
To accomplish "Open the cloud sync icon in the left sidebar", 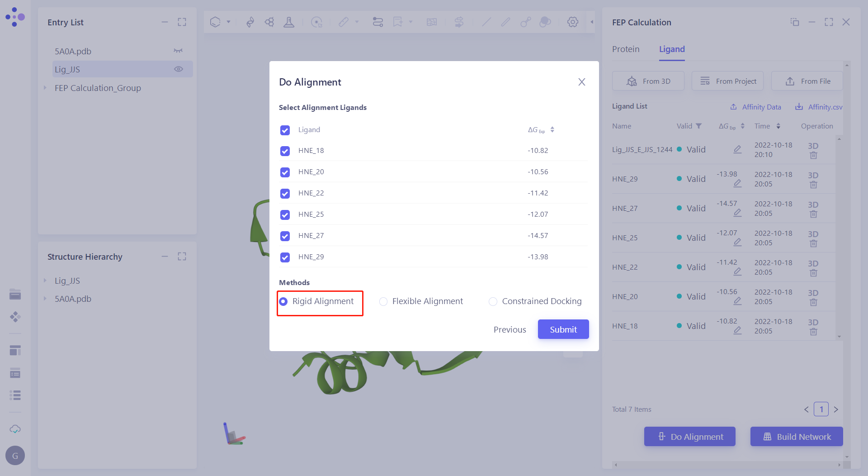I will pyautogui.click(x=15, y=429).
